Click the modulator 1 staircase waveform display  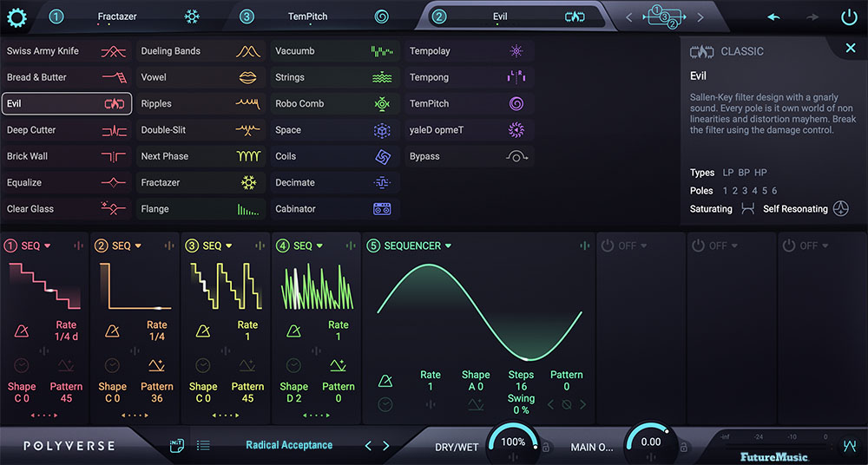pyautogui.click(x=45, y=285)
